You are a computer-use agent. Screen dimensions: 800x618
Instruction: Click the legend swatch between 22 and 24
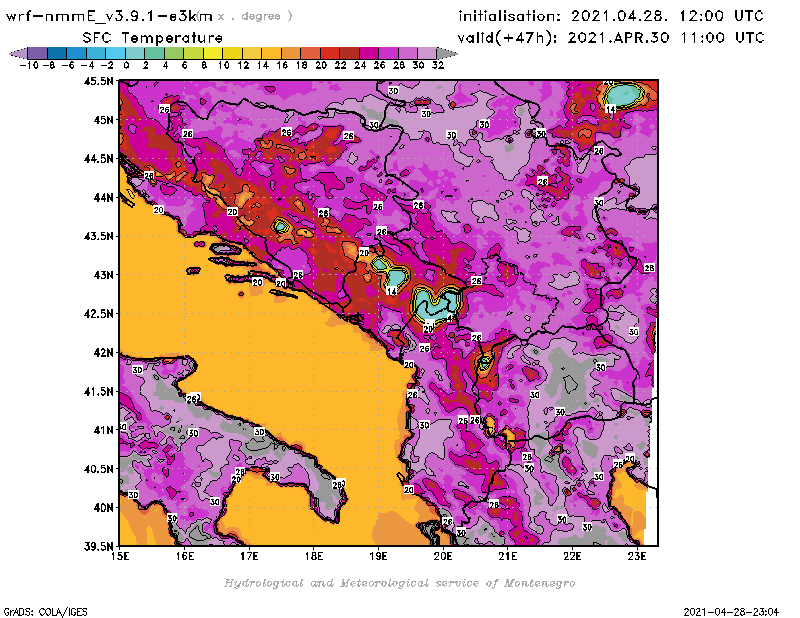[349, 53]
